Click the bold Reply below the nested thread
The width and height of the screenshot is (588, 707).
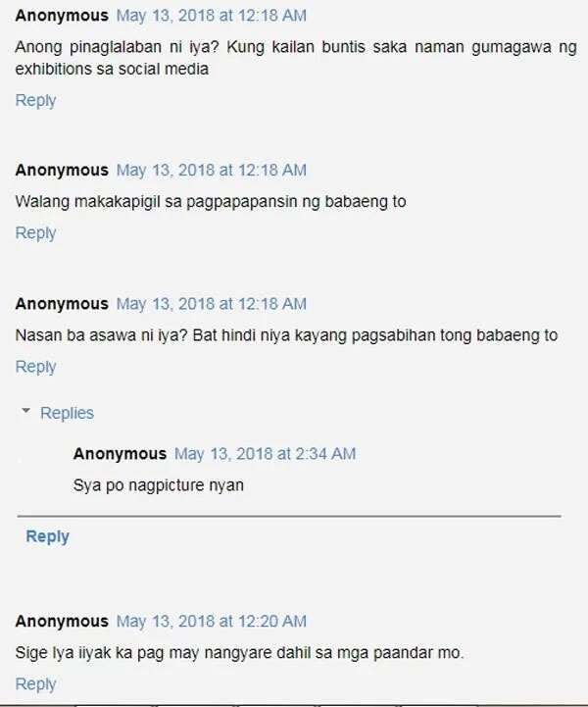coord(48,536)
